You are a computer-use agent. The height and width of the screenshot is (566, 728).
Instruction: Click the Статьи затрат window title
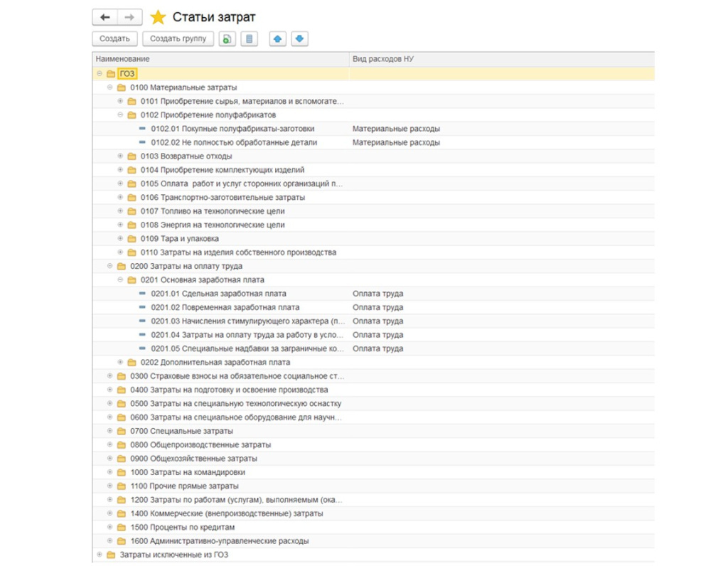pyautogui.click(x=214, y=17)
